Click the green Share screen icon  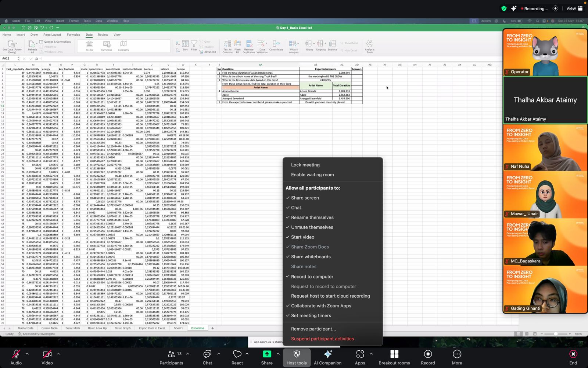267,354
